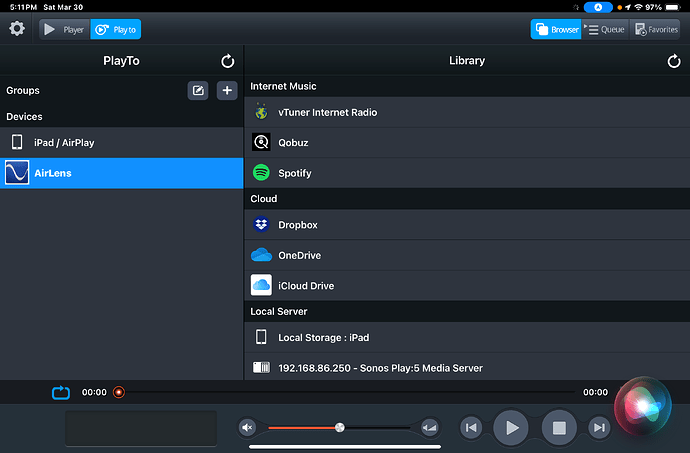
Task: Switch to the Player tab
Action: (x=65, y=29)
